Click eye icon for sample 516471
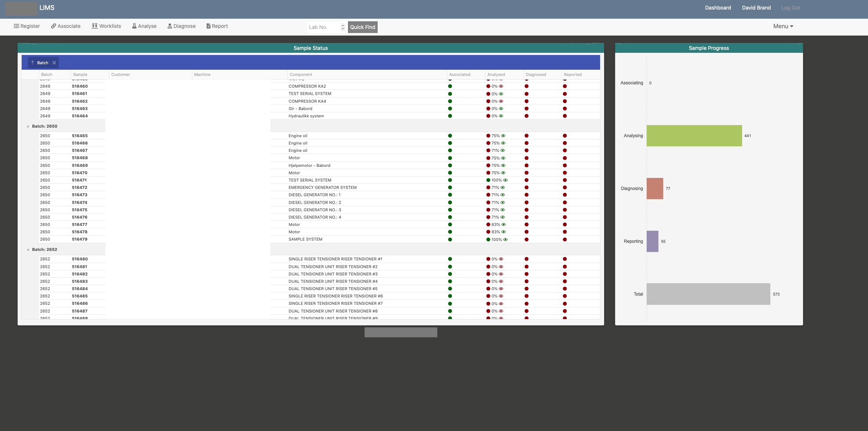 pos(505,180)
